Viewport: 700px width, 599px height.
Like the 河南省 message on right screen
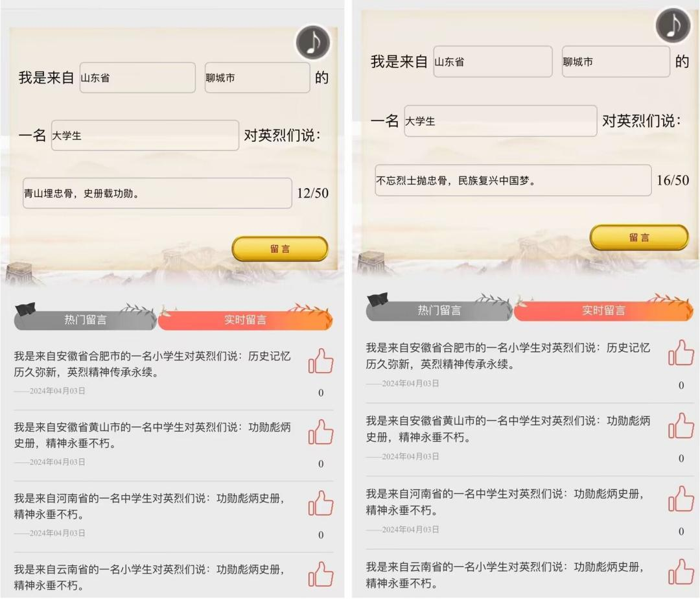point(681,499)
